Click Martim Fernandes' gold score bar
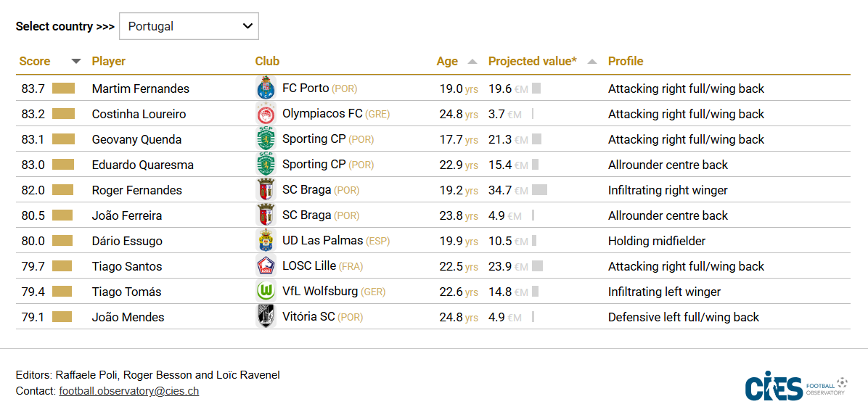 point(63,88)
